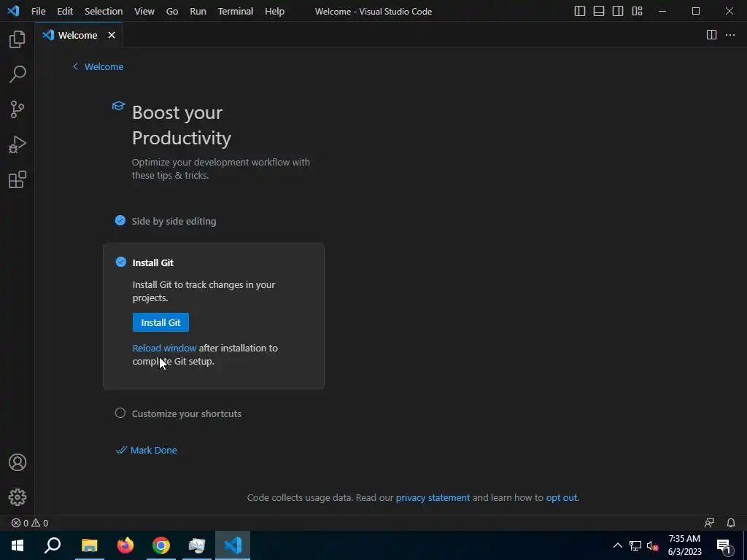Screen dimensions: 747x560
Task: Click the Install Git step heading
Action: click(153, 262)
